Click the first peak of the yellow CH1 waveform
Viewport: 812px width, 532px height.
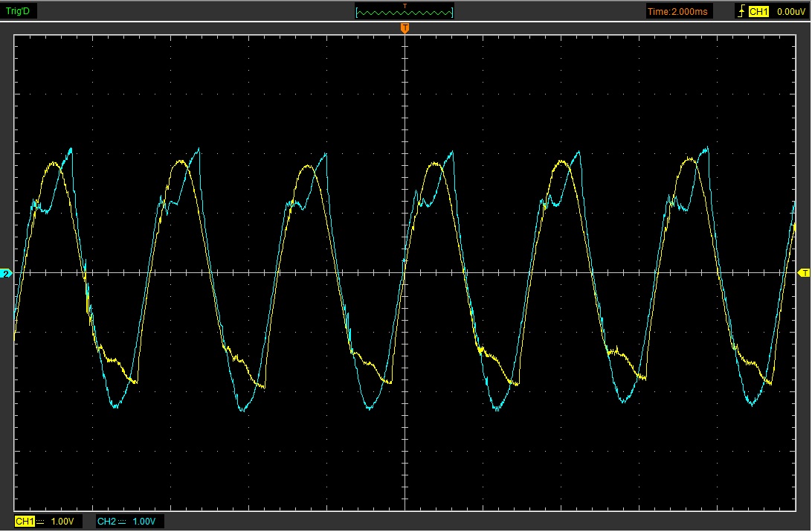pyautogui.click(x=54, y=163)
